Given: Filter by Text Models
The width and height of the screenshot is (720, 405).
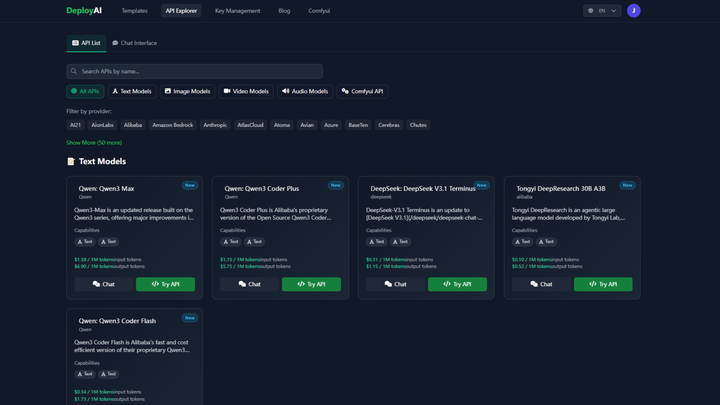Looking at the screenshot, I should click(132, 91).
